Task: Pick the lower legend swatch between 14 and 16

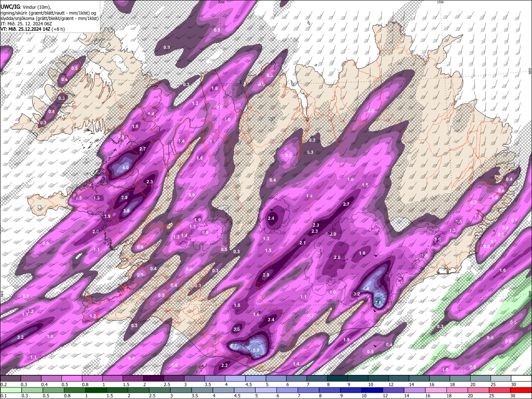Action: pos(415,390)
